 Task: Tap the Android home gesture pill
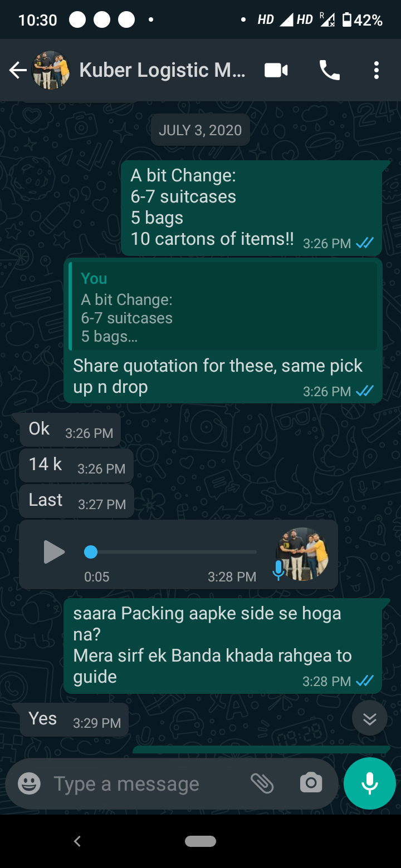click(200, 841)
